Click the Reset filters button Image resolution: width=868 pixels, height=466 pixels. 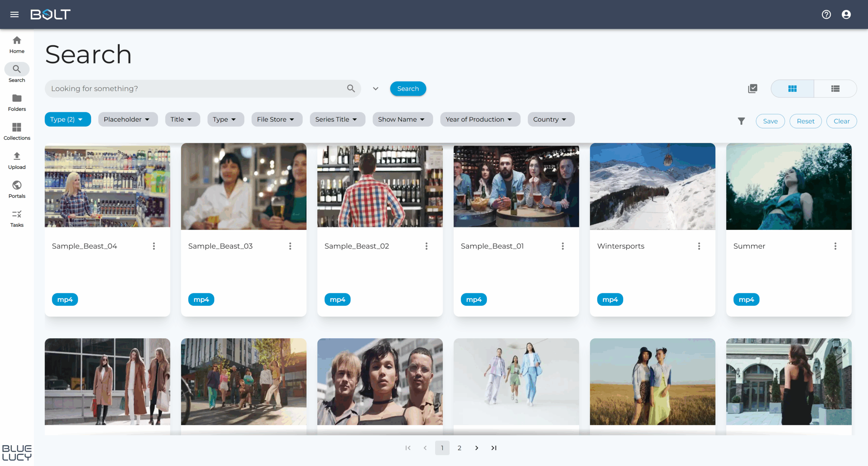[805, 121]
